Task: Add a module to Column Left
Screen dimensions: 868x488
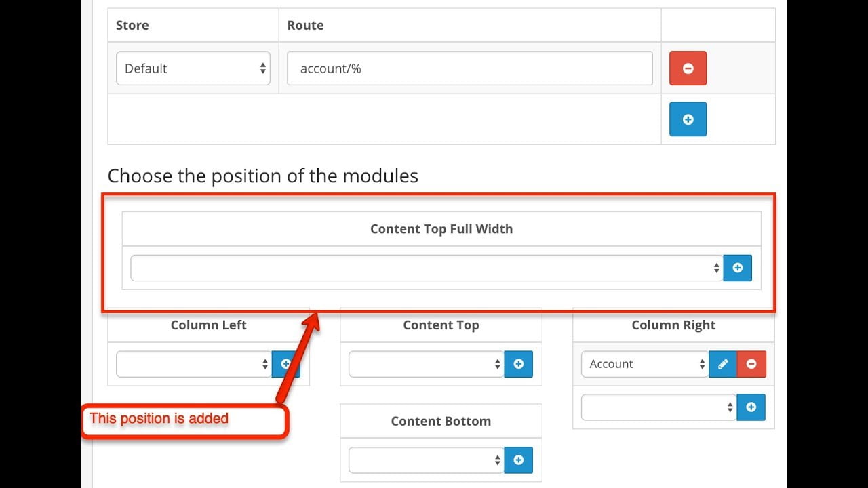Action: [286, 364]
